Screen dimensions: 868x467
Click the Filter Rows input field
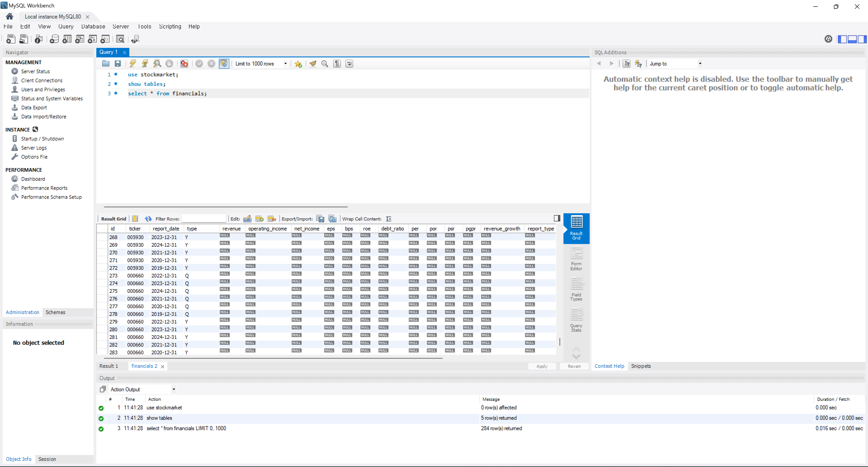(x=204, y=219)
